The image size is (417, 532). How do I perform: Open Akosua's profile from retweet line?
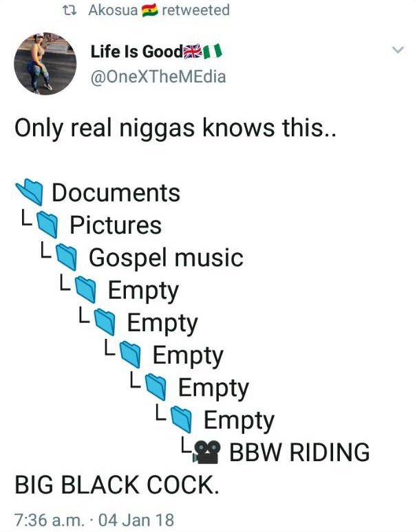pyautogui.click(x=113, y=10)
